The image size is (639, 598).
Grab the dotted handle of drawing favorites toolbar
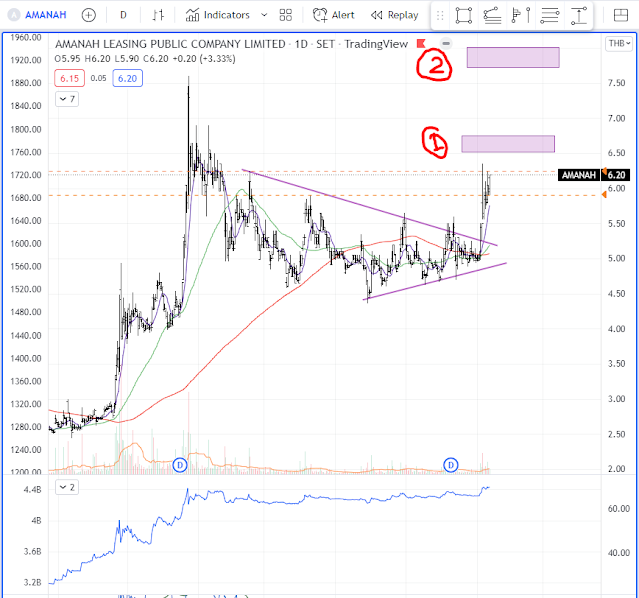coord(440,15)
